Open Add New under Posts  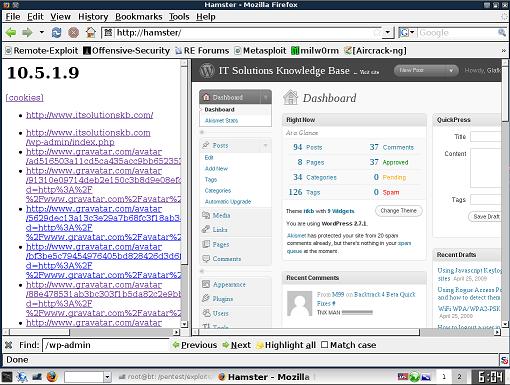216,169
